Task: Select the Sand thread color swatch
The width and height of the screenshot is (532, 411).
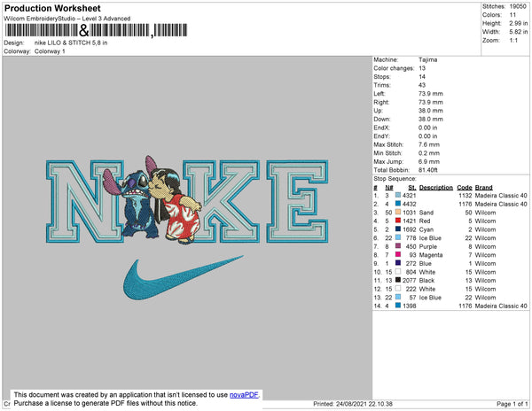Action: point(398,212)
